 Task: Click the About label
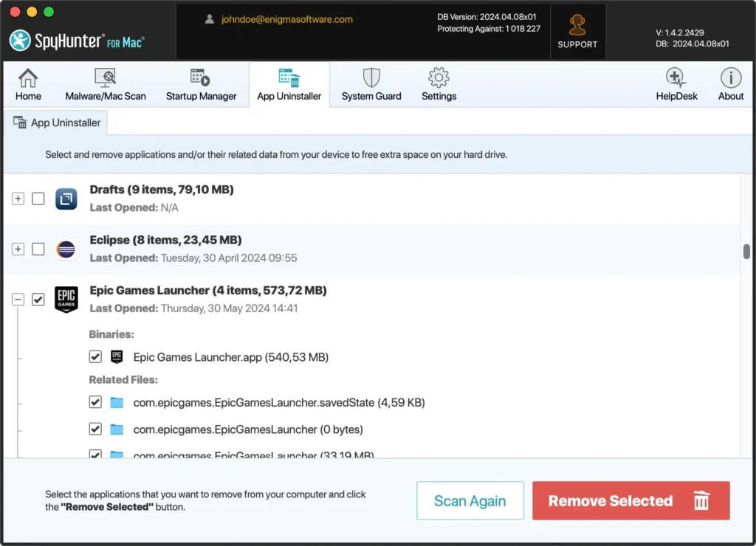(731, 96)
